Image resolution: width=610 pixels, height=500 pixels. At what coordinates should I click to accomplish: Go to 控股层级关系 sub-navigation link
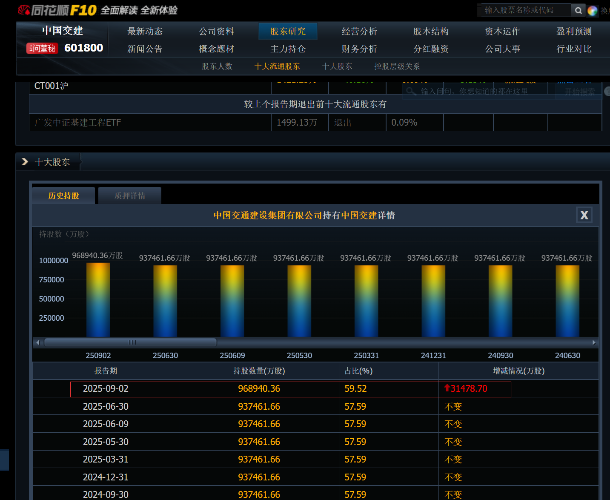pos(397,67)
